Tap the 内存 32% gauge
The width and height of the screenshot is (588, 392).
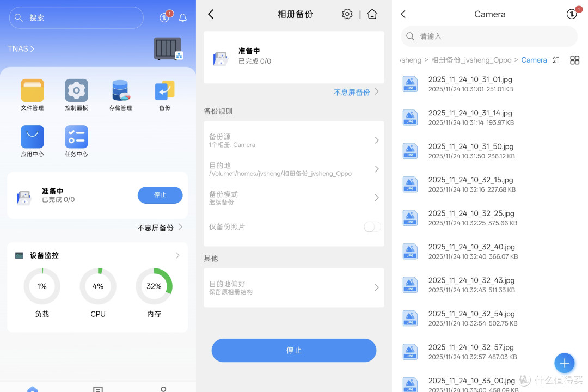pos(154,286)
